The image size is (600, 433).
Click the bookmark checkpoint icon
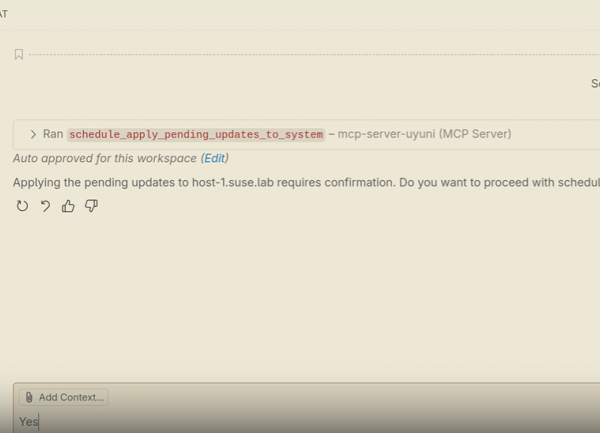[18, 54]
